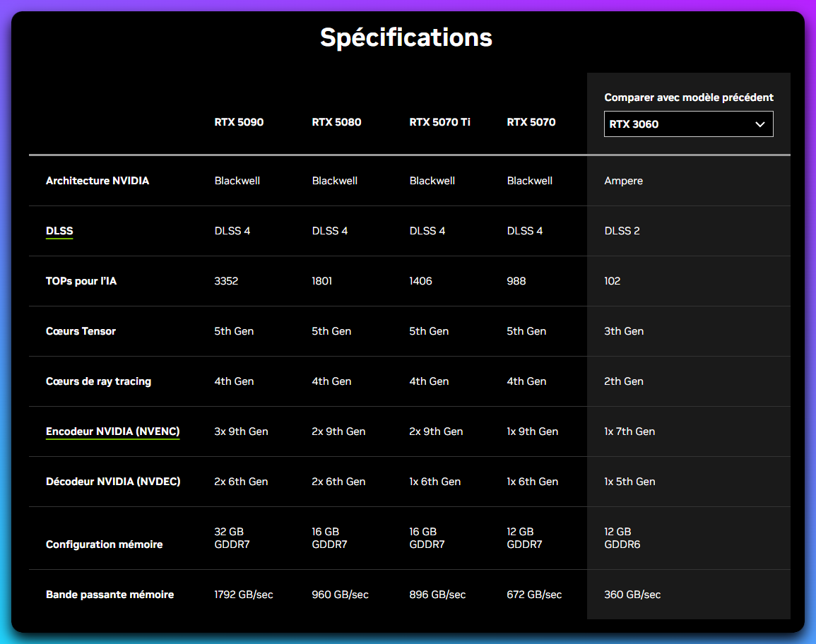Select the RTX 5090 column header

click(x=239, y=121)
